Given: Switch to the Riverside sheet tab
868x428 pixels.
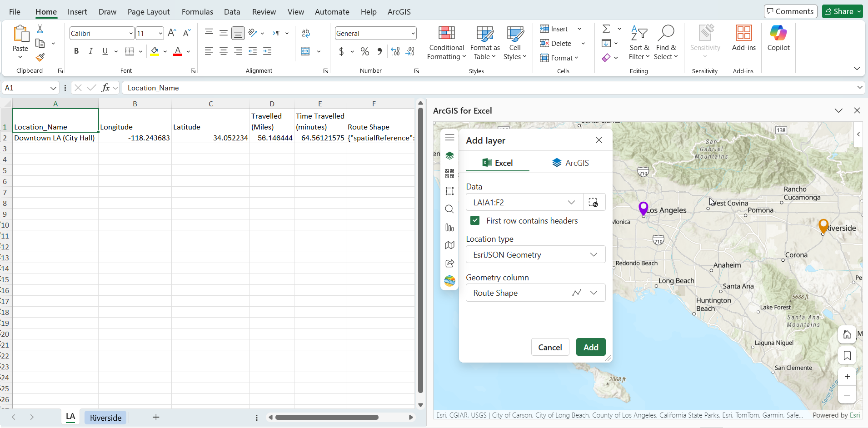Looking at the screenshot, I should (105, 418).
